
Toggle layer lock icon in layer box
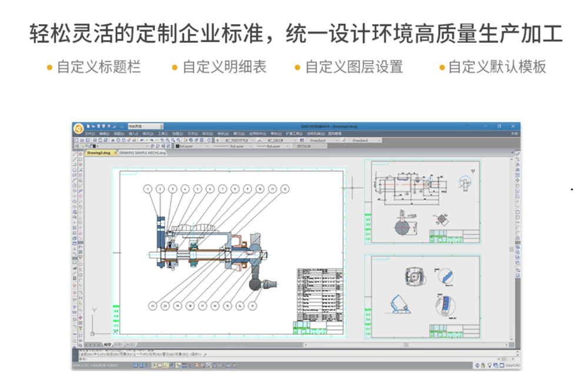[90, 146]
